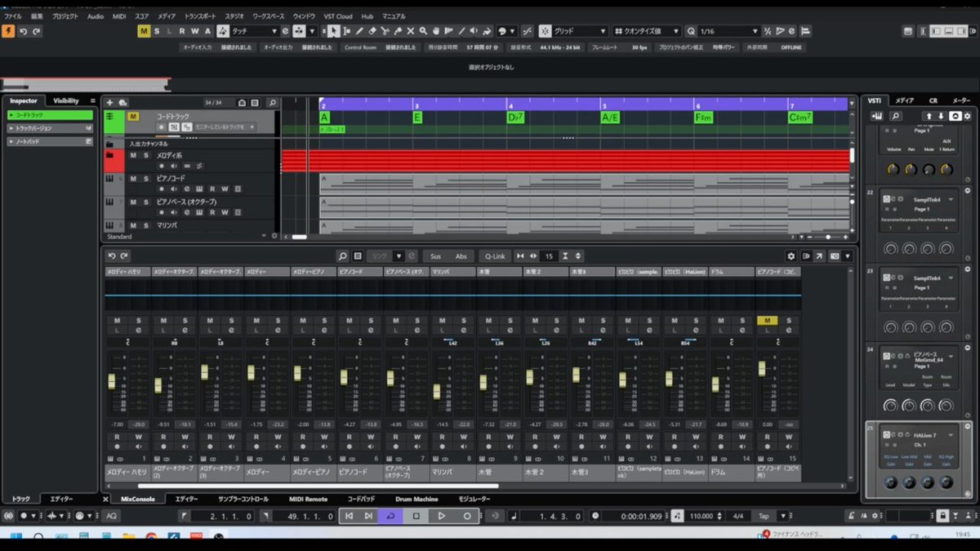The width and height of the screenshot is (980, 551).
Task: Open the サンプラーコントロール lower tab
Action: 243,499
